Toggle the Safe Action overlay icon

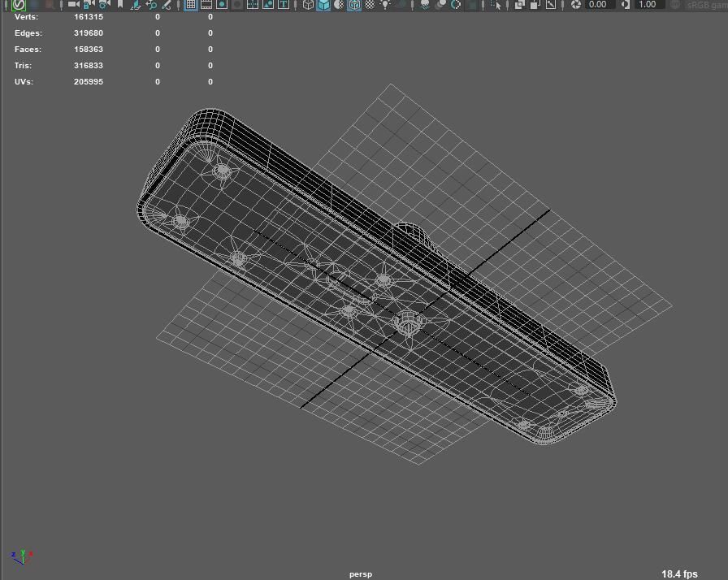coord(268,5)
